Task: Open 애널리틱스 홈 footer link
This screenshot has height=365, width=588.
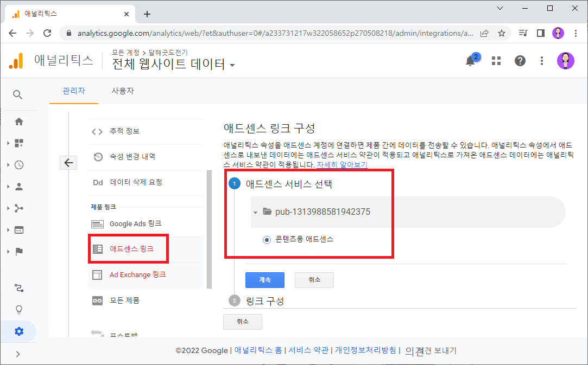Action: [258, 350]
